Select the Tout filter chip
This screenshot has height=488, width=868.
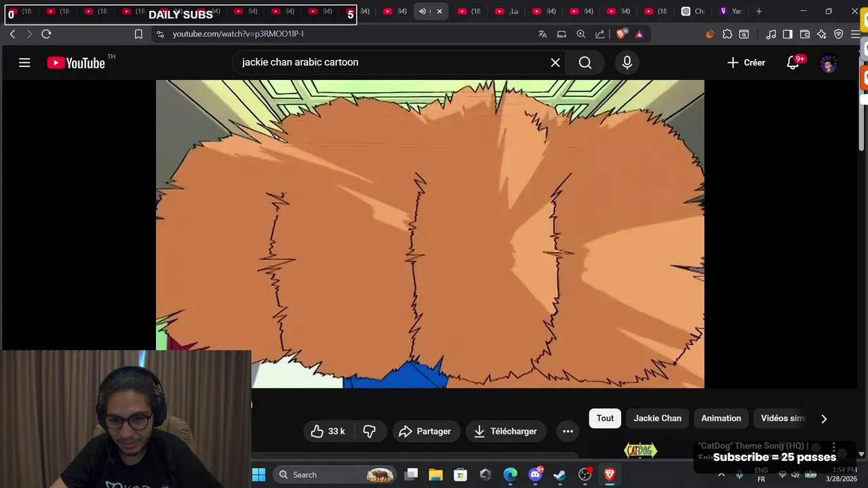coord(605,418)
